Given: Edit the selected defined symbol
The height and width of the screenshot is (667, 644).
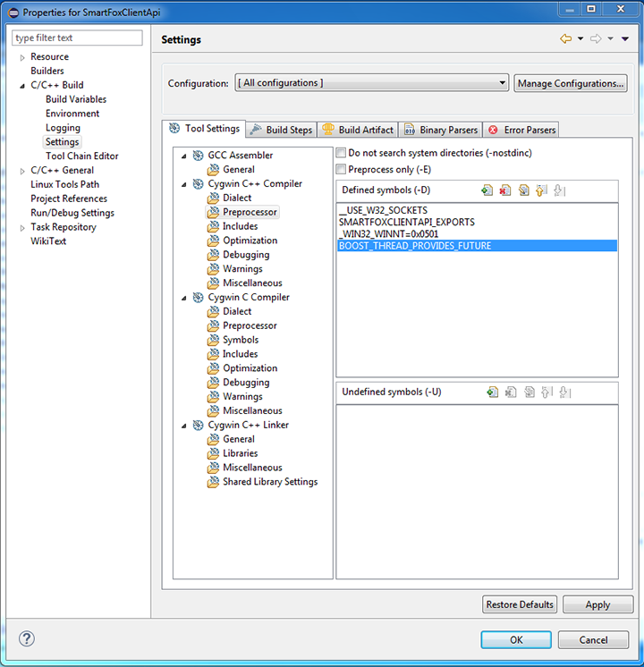Looking at the screenshot, I should (x=523, y=190).
